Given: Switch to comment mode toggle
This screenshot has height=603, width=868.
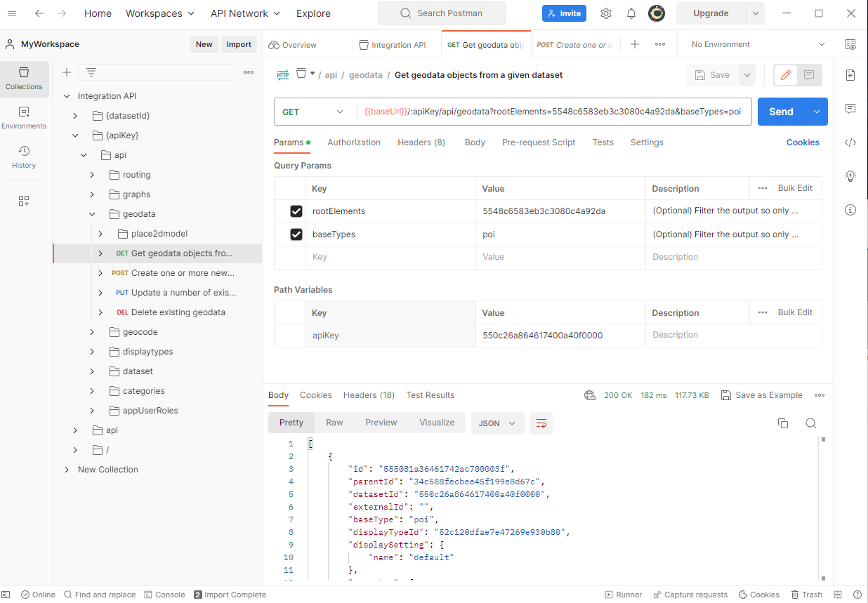Looking at the screenshot, I should [x=810, y=75].
